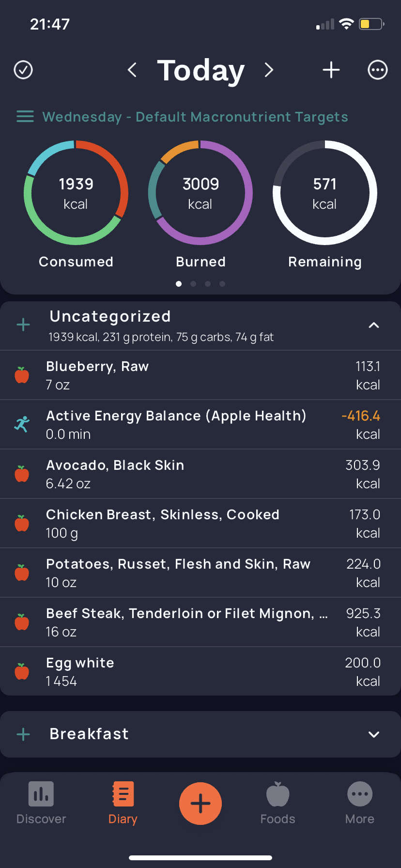Add item to Breakfast with plus icon
401x868 pixels.
coord(23,734)
